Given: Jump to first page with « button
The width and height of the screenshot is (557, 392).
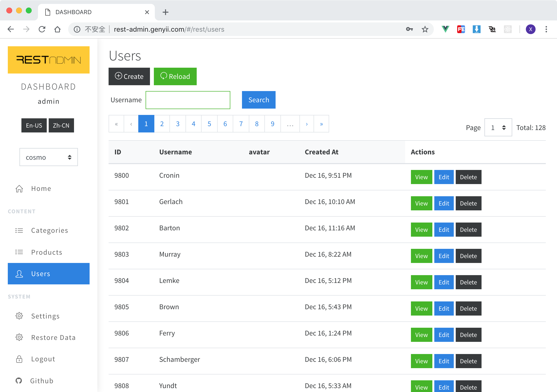Looking at the screenshot, I should click(116, 124).
